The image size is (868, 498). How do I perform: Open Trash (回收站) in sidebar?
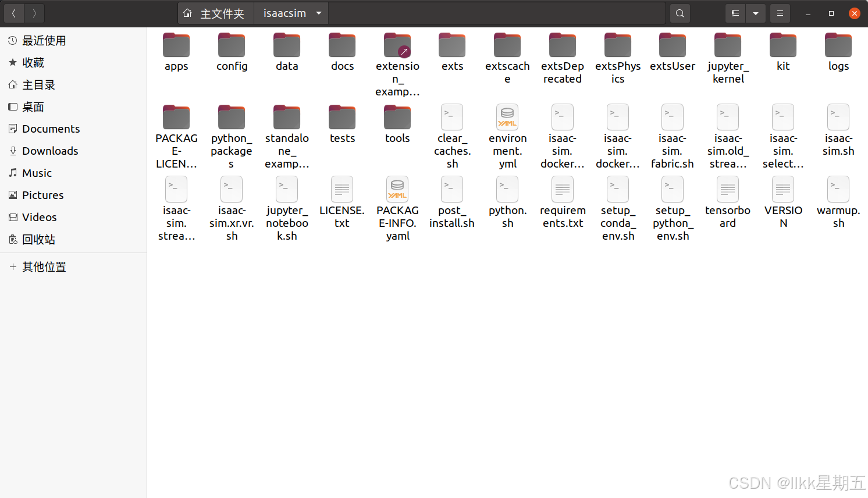(73, 240)
